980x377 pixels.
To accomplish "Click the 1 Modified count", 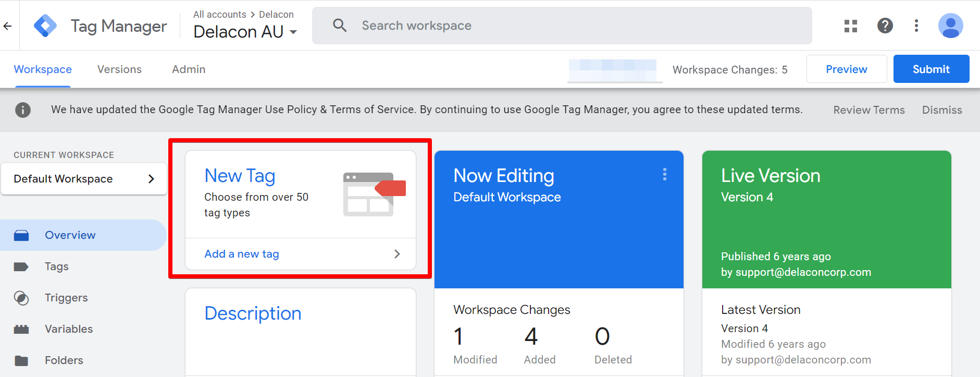I will pos(475,345).
